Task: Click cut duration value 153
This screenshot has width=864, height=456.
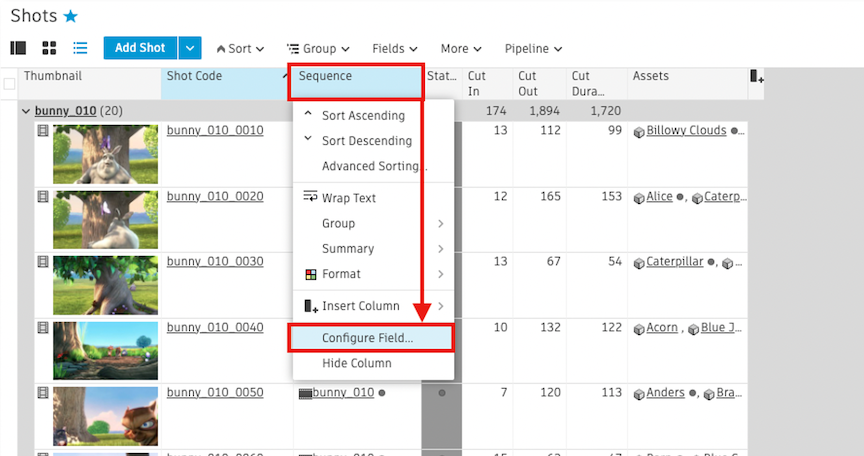Action: click(611, 197)
